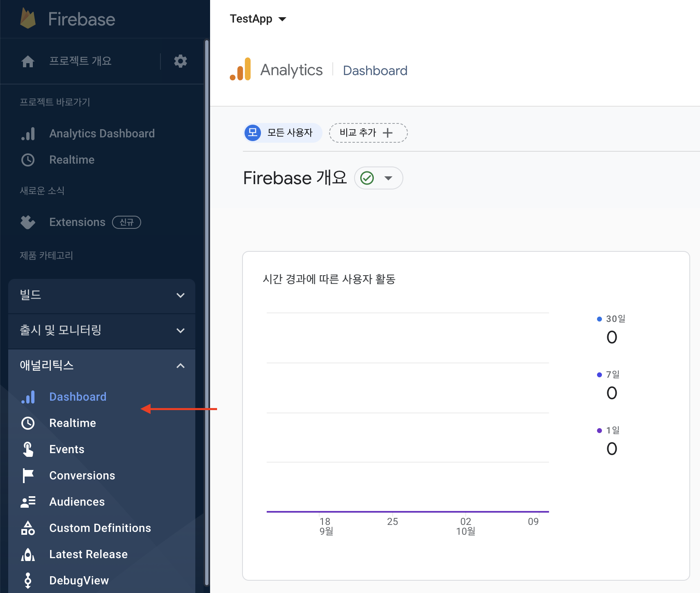The width and height of the screenshot is (700, 593).
Task: Expand the 빌드 category
Action: [x=102, y=295]
